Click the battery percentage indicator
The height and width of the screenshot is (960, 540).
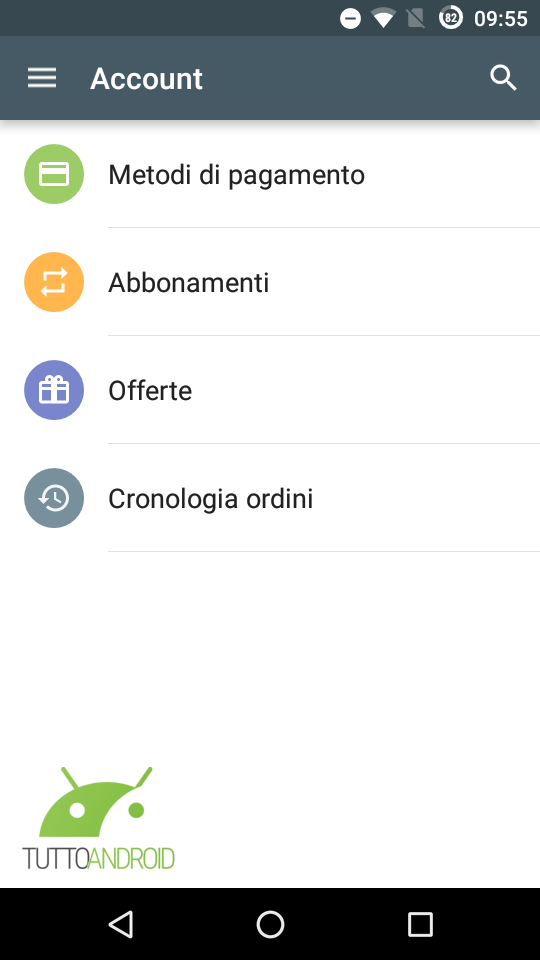point(451,18)
